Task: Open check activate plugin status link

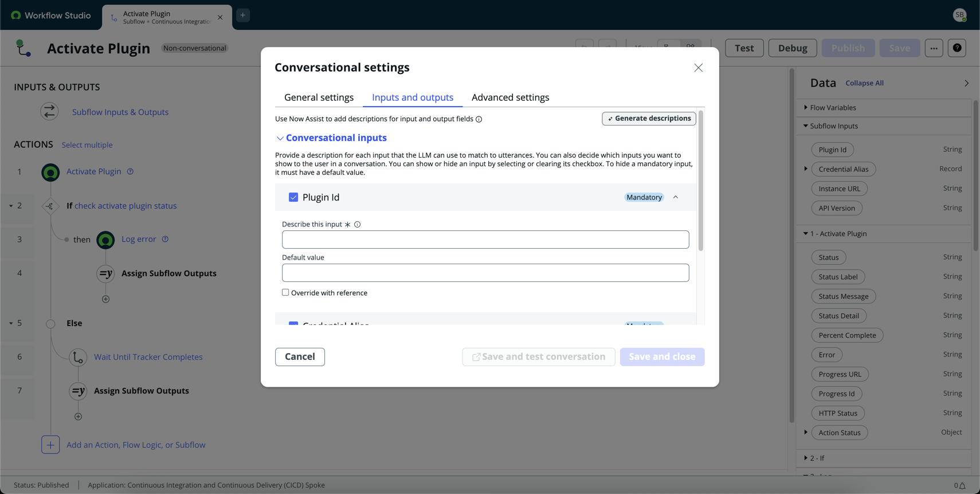Action: coord(126,206)
